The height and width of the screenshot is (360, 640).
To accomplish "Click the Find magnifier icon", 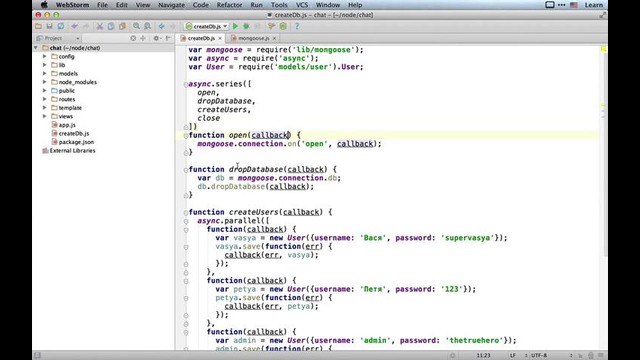I will 136,26.
